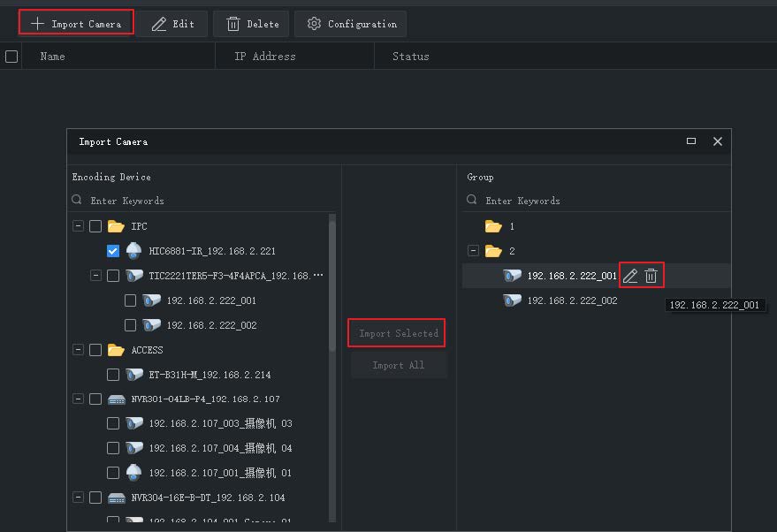Uncheck the HIC6881-IR_192.168.2.221 checkbox
Screen dimensions: 777x532
113,251
